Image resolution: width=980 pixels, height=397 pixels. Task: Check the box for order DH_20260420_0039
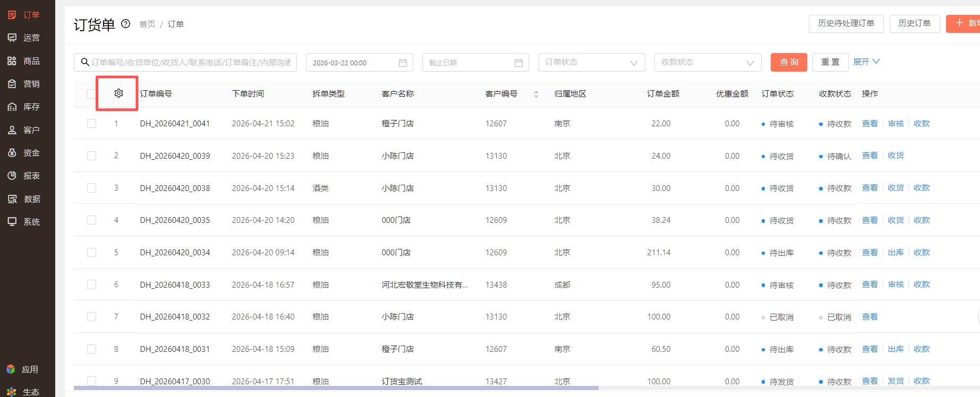tap(91, 156)
